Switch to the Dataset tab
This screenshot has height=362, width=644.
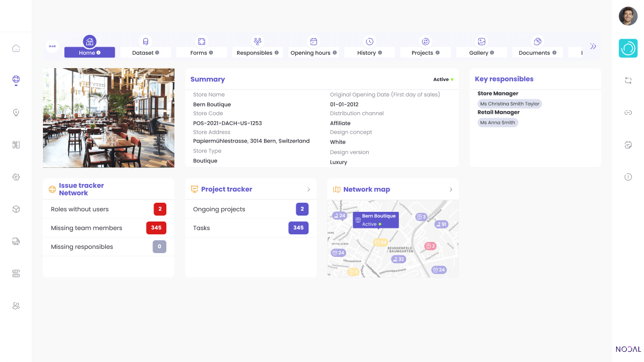(145, 47)
